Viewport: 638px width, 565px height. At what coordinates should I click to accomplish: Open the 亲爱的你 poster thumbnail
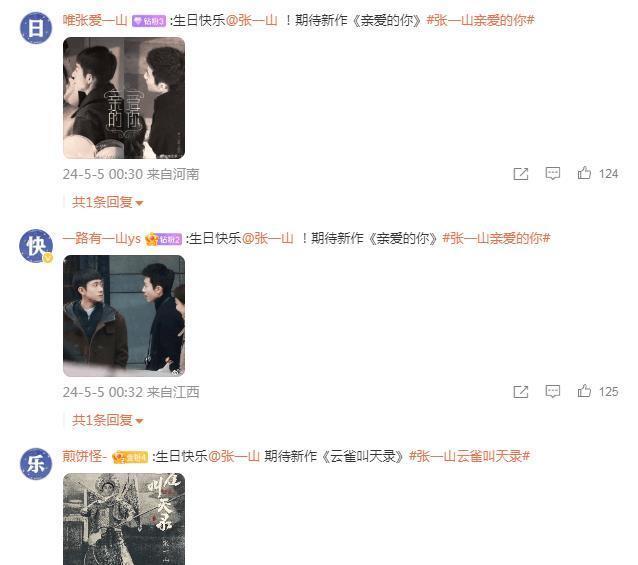tap(124, 98)
